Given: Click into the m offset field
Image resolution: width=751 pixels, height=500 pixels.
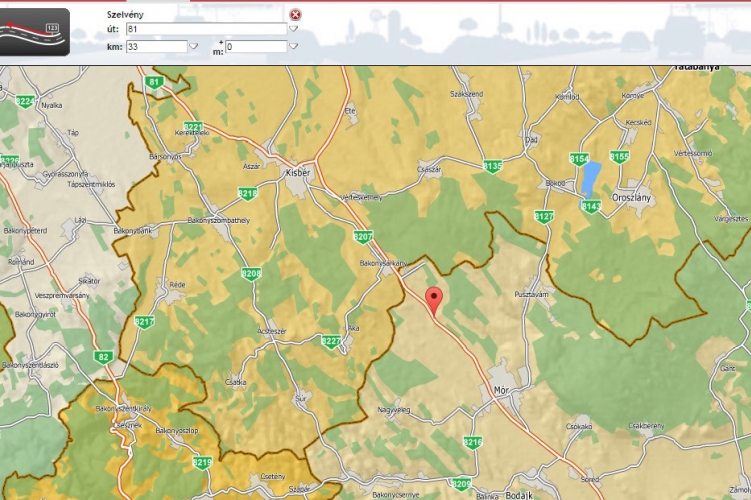Looking at the screenshot, I should (x=255, y=46).
